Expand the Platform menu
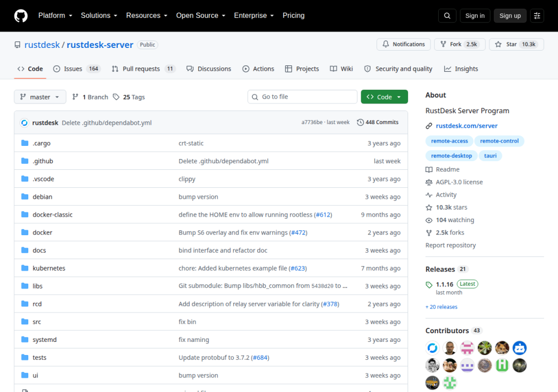558x392 pixels. click(55, 16)
